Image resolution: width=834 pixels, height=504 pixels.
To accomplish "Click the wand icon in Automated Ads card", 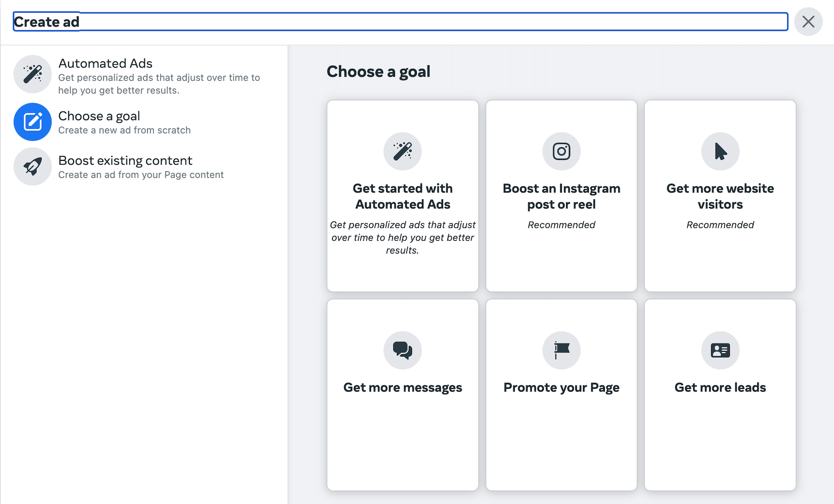I will [402, 151].
